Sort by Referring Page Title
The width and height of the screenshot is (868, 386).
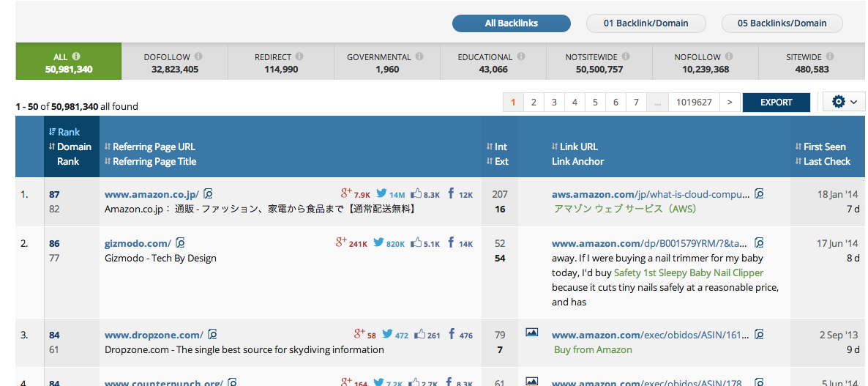click(150, 161)
